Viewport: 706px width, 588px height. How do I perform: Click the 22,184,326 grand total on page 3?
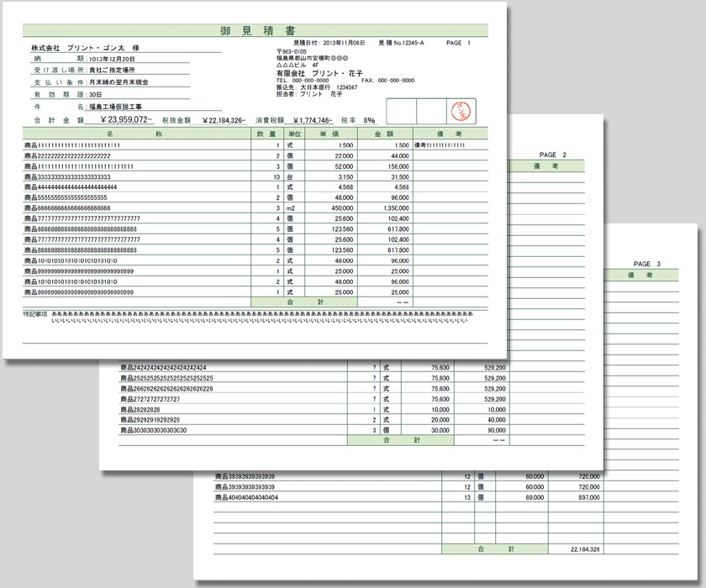pos(584,549)
